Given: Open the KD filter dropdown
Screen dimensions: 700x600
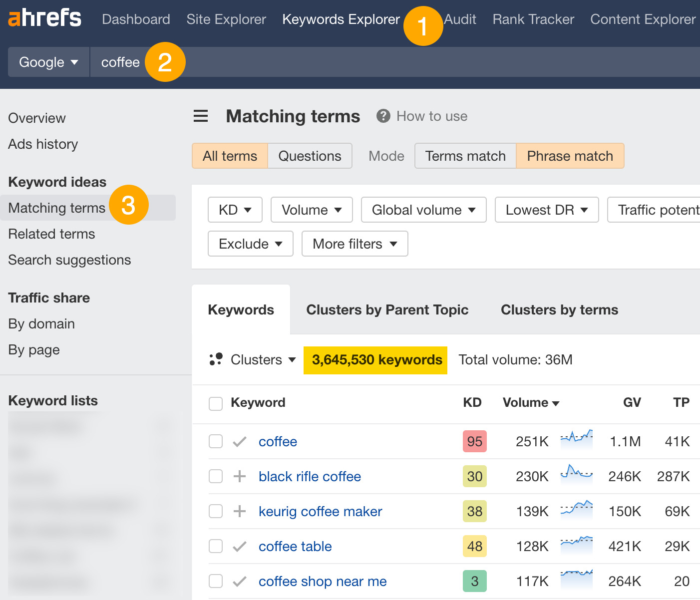Looking at the screenshot, I should 235,210.
